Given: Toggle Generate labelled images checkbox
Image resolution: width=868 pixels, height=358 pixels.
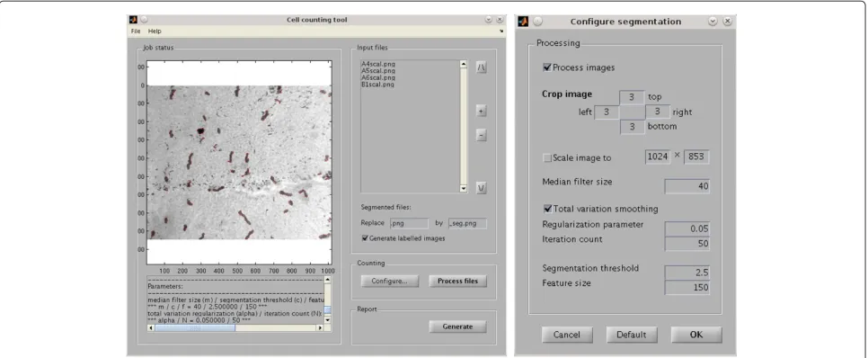Looking at the screenshot, I should [x=365, y=238].
